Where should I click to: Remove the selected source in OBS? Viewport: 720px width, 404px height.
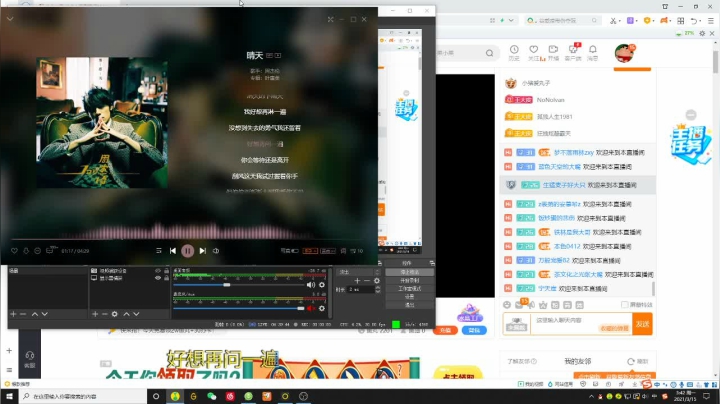coord(105,314)
